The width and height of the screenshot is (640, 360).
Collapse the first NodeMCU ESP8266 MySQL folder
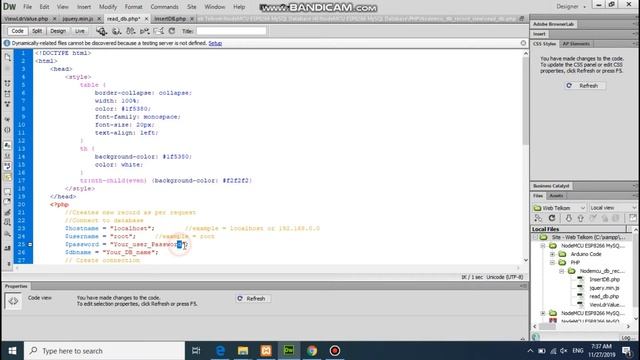543,246
